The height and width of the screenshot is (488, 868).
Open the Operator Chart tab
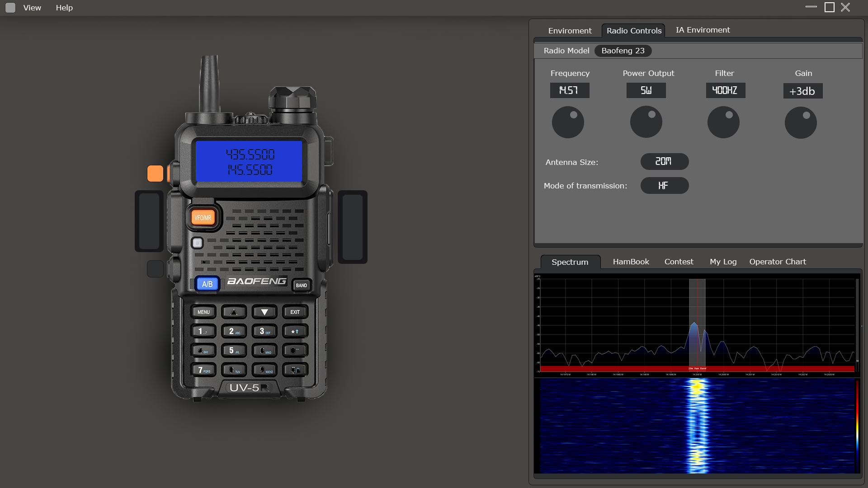click(778, 262)
